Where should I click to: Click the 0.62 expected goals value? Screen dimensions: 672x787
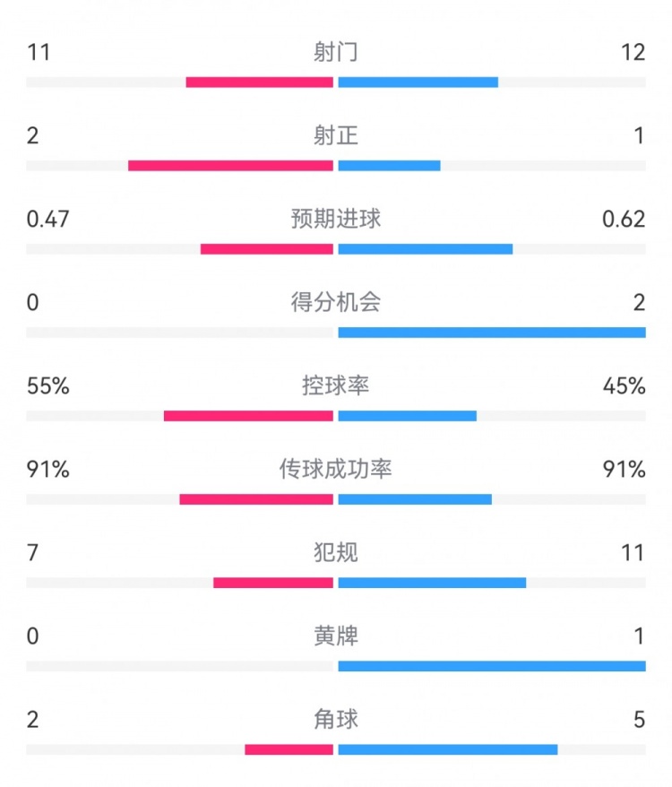[x=625, y=219]
